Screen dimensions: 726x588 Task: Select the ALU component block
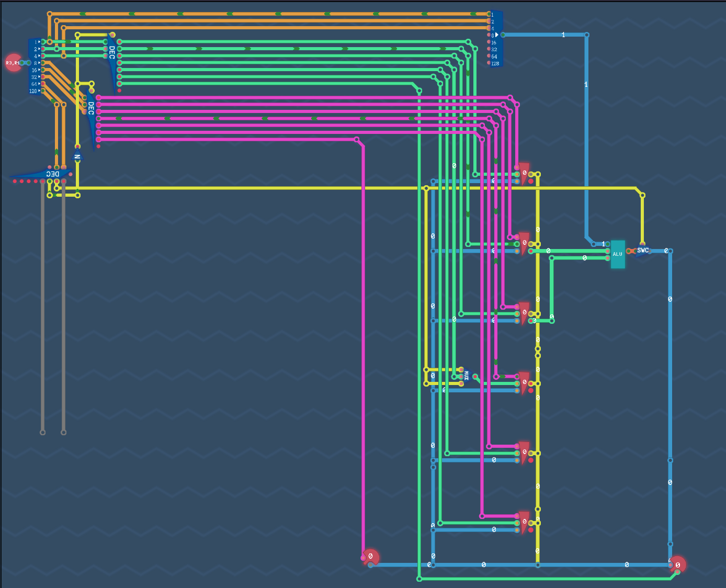[618, 254]
